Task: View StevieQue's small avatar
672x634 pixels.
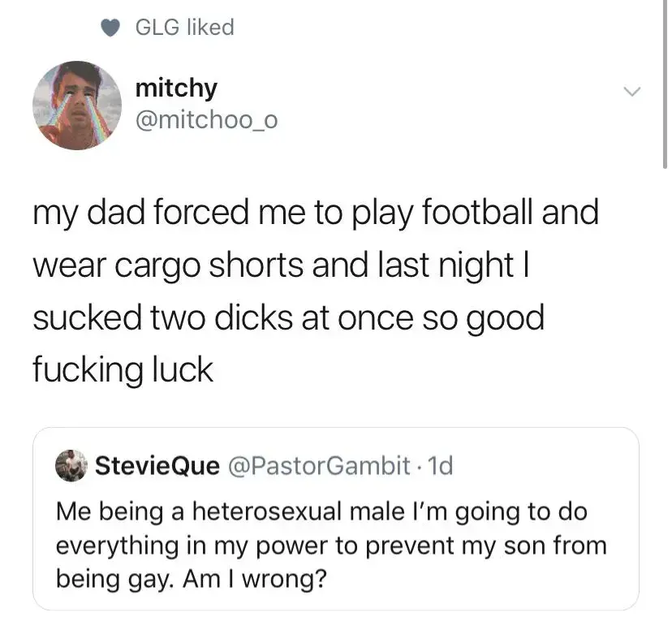Action: (71, 465)
